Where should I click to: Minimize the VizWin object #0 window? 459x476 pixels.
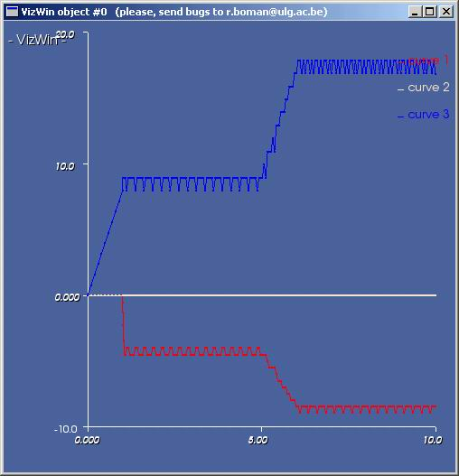[x=415, y=12]
